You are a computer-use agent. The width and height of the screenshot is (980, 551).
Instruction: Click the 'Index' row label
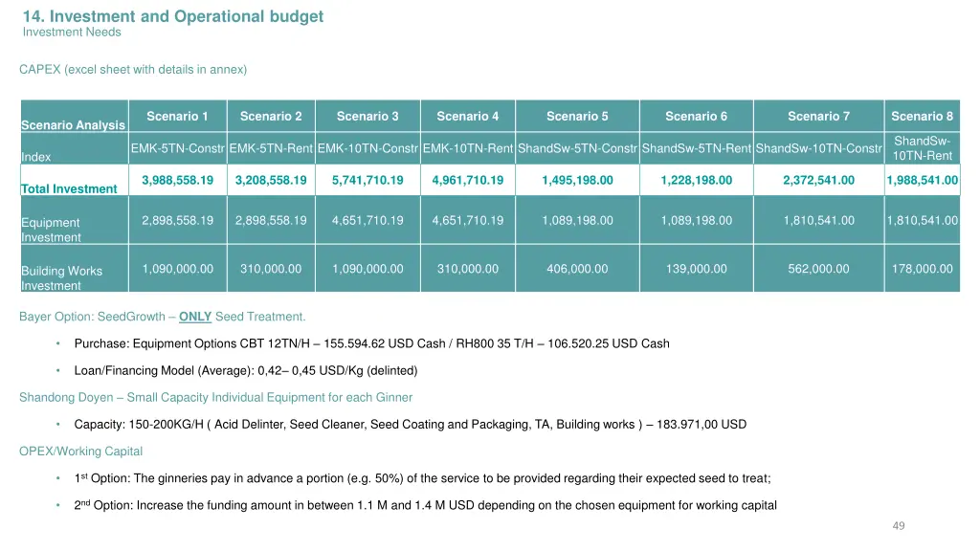coord(36,157)
